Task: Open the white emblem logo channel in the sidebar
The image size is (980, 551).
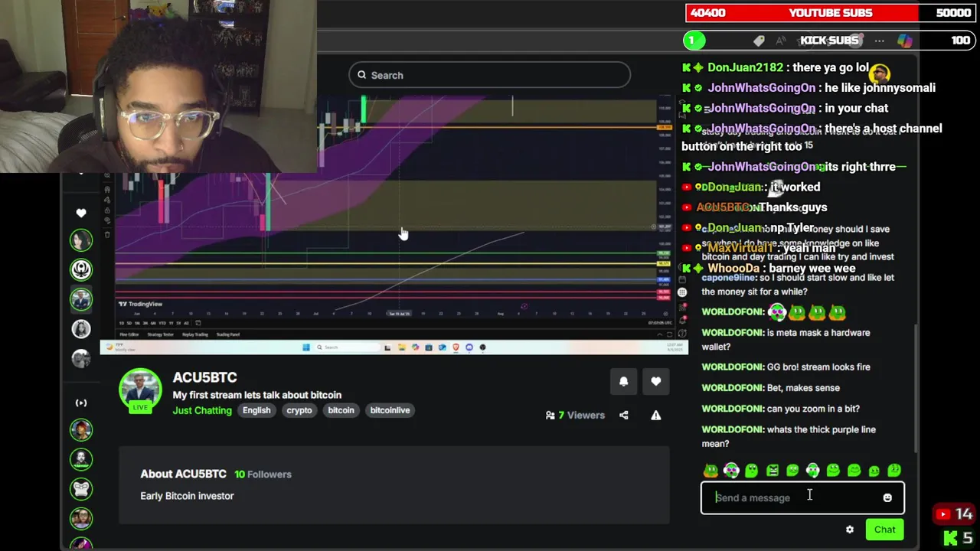Action: 81,269
